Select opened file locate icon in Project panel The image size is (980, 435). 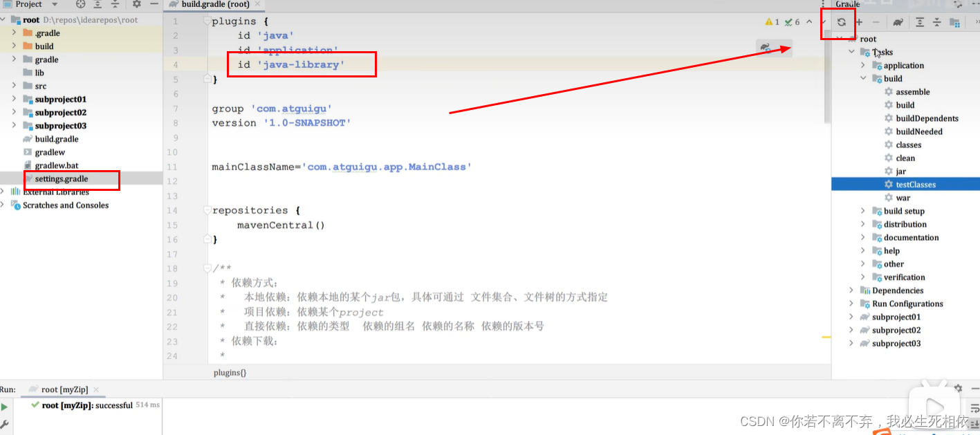click(x=81, y=4)
